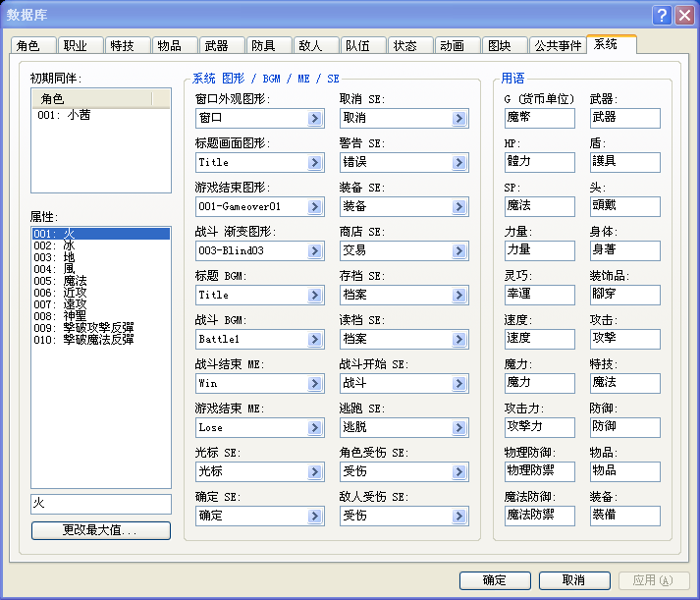Select element 010: 擊破魔法反彈
Viewport: 700px width, 600px height.
click(101, 340)
